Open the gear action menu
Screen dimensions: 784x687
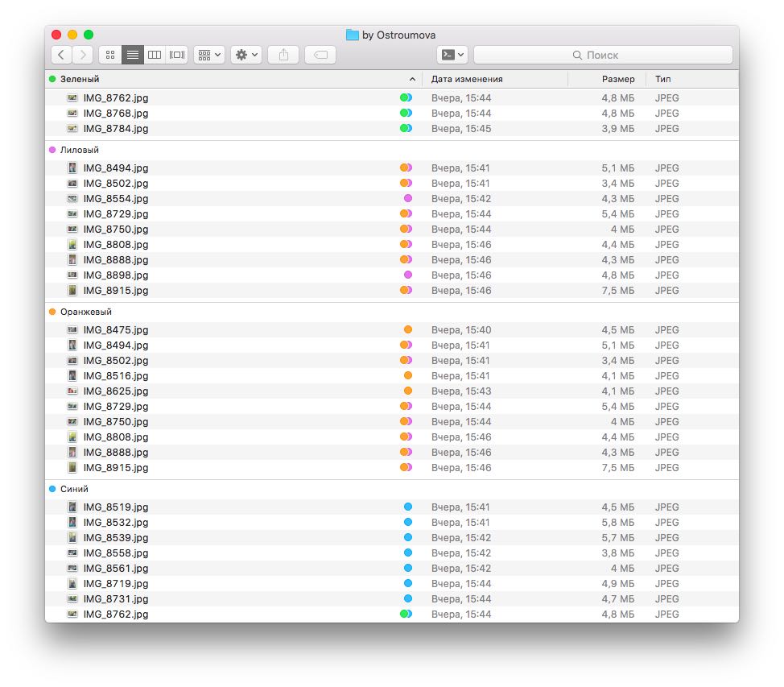point(246,55)
